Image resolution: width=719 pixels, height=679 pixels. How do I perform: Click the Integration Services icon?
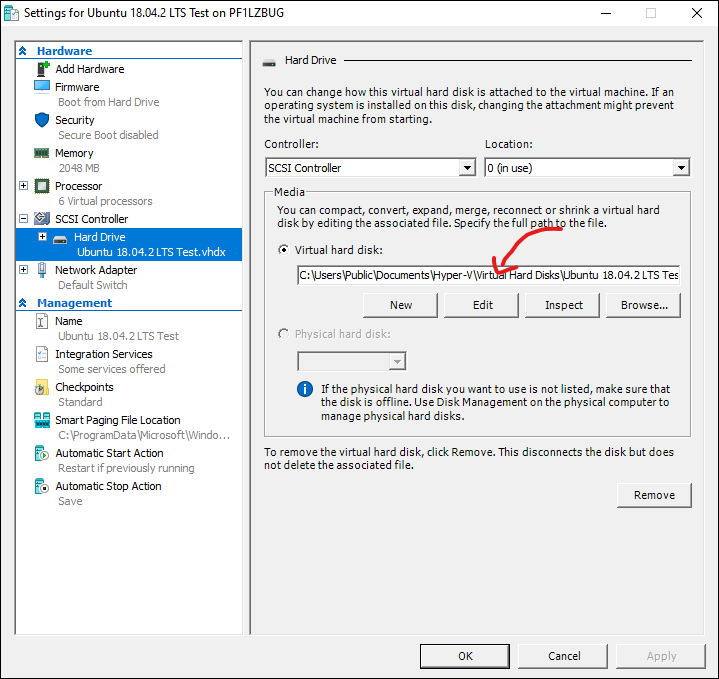(42, 354)
